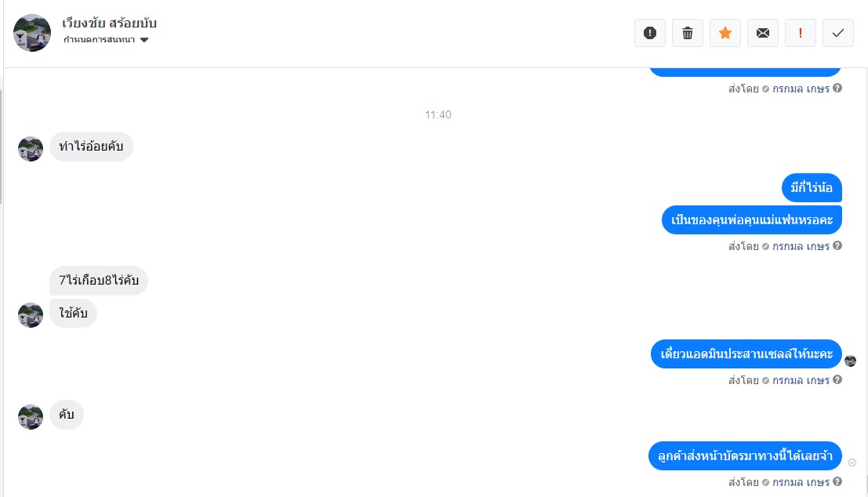Viewport: 868px width, 497px height.
Task: Mark conversation as spam using exclamation circle icon
Action: pos(650,33)
